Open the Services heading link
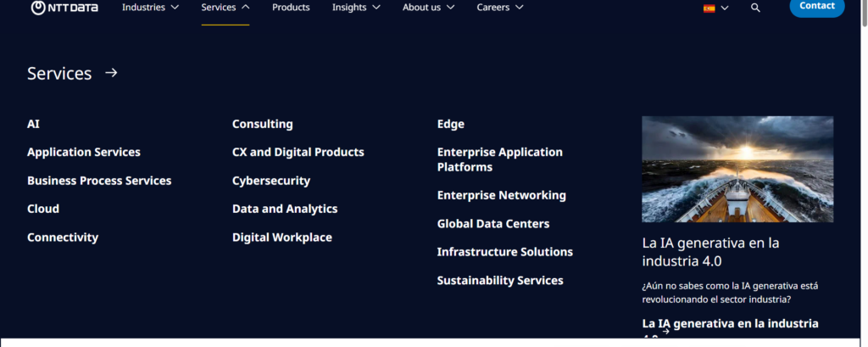The image size is (868, 347). (x=59, y=73)
